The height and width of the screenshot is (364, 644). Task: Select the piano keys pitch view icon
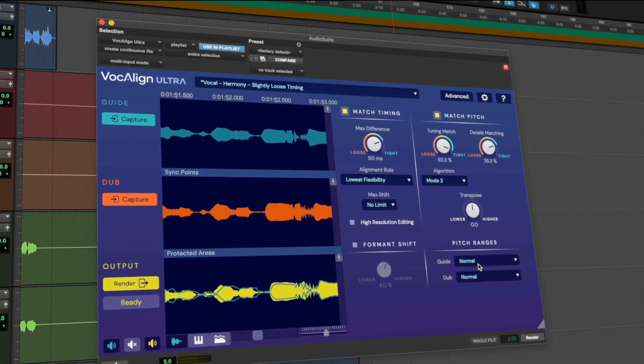198,340
